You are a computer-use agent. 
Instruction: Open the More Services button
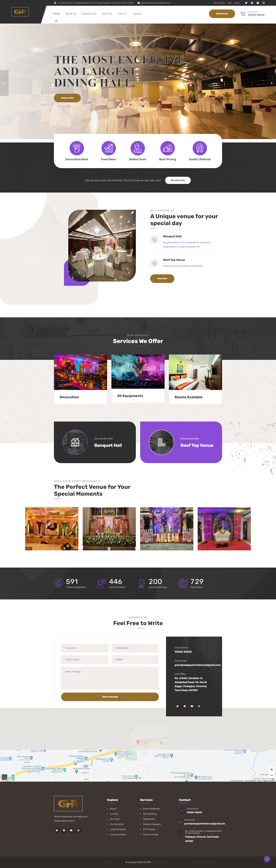(178, 180)
